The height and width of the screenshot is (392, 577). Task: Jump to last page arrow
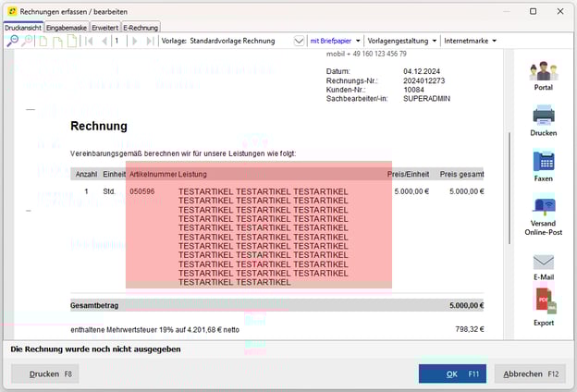pos(150,42)
